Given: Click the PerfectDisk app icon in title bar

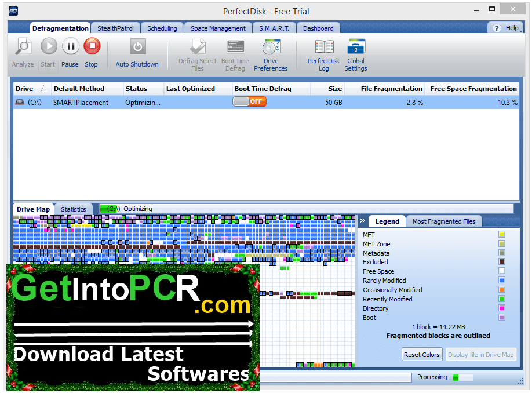Looking at the screenshot, I should tap(13, 11).
